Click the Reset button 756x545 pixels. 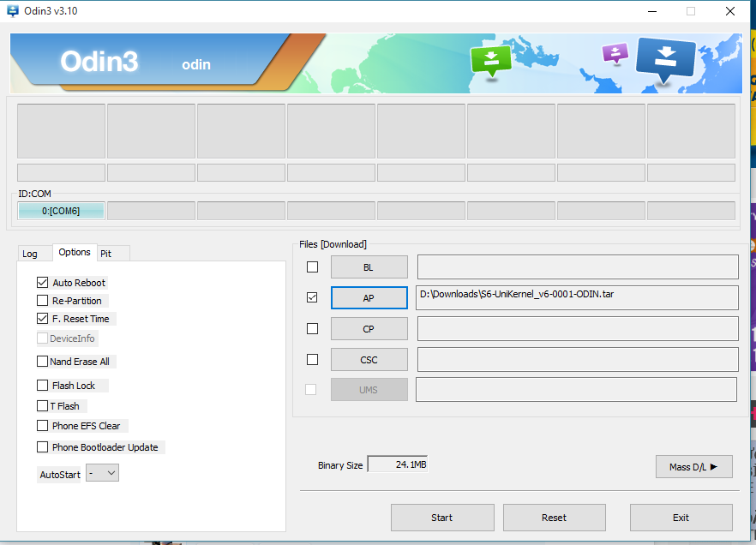point(554,518)
